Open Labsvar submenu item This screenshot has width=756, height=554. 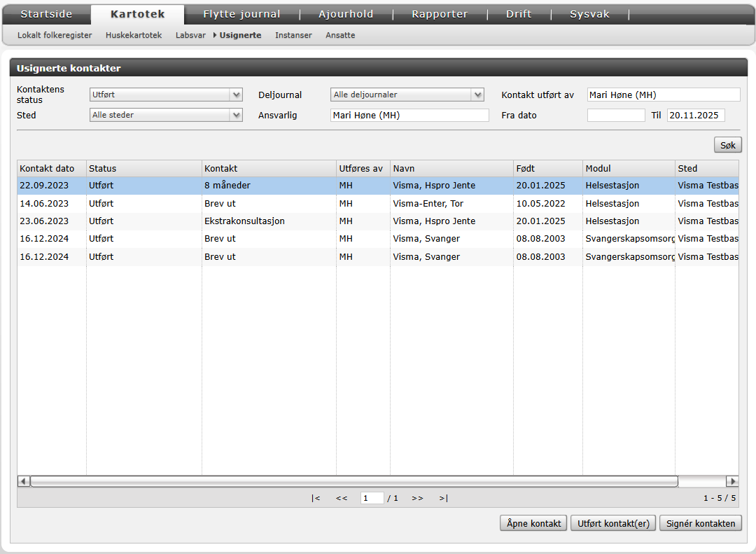click(x=189, y=35)
